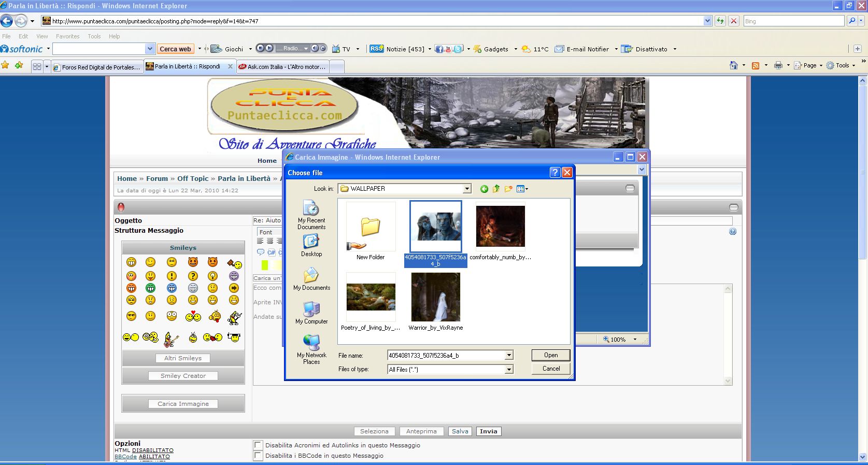Open My Documents in places bar
Image resolution: width=868 pixels, height=465 pixels.
pyautogui.click(x=311, y=279)
